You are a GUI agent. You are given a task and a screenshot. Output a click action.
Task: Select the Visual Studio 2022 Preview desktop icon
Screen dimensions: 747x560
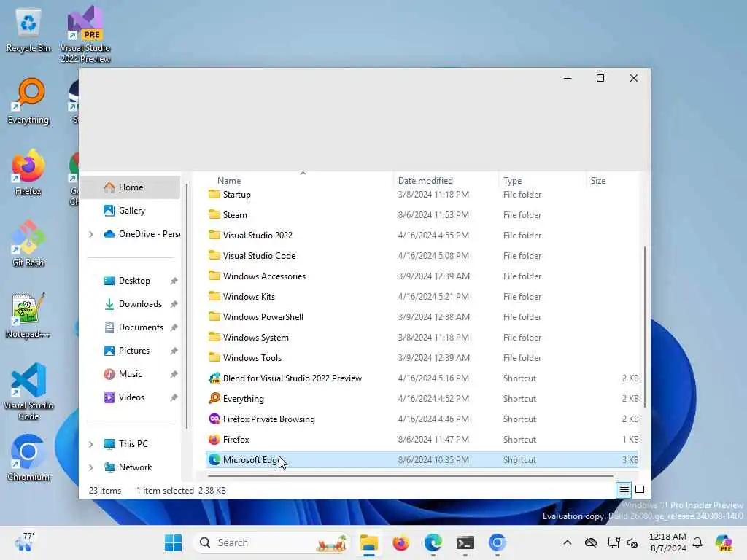pyautogui.click(x=85, y=34)
